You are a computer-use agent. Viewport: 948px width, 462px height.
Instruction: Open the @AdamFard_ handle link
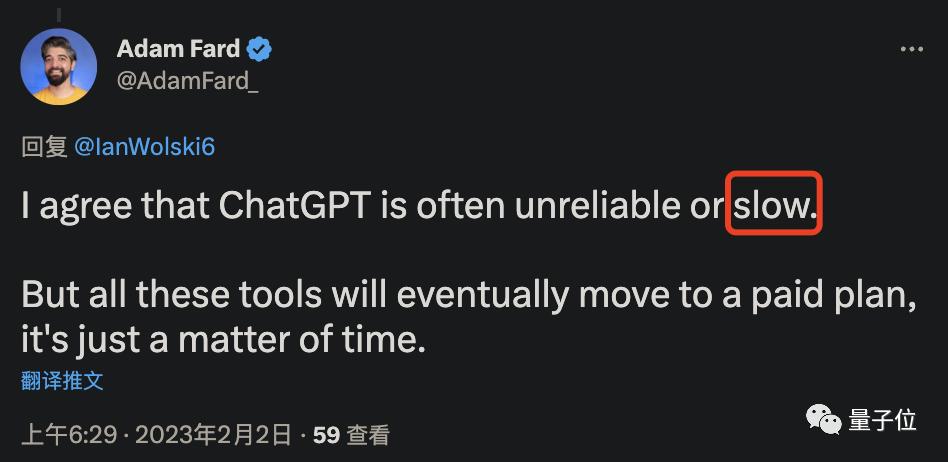(188, 81)
